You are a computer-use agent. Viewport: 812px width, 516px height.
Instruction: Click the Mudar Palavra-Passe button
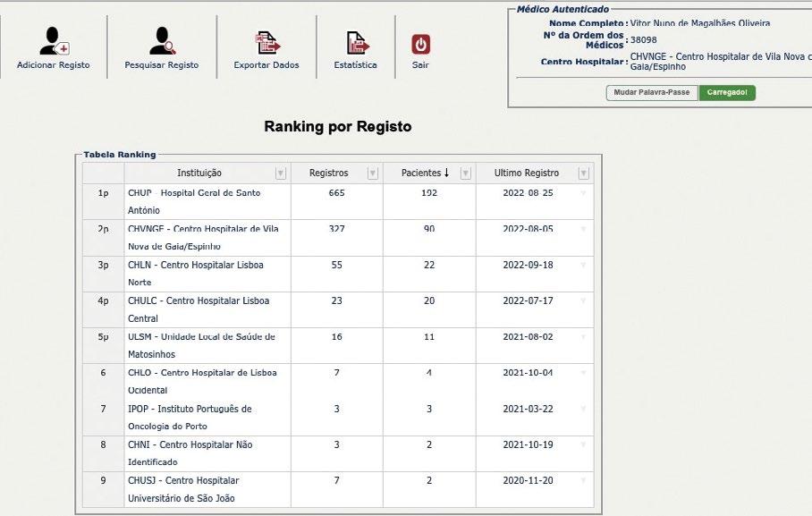652,93
